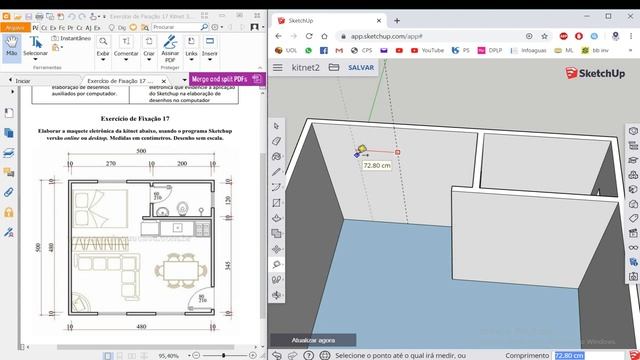This screenshot has width=640, height=360.
Task: Open a new browser tab
Action: (x=397, y=20)
